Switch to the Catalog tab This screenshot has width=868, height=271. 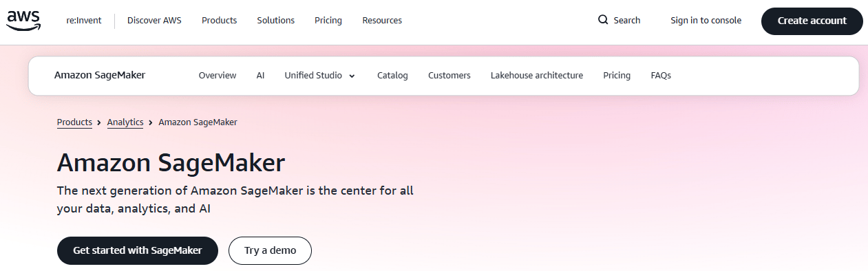(392, 76)
